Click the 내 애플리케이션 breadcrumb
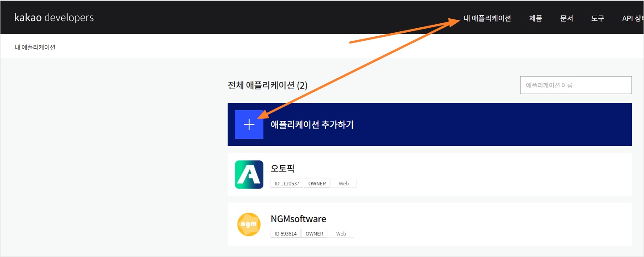 [35, 47]
